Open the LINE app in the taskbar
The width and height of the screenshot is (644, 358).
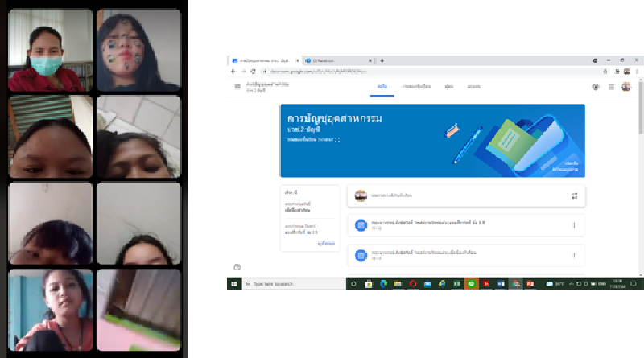472,284
